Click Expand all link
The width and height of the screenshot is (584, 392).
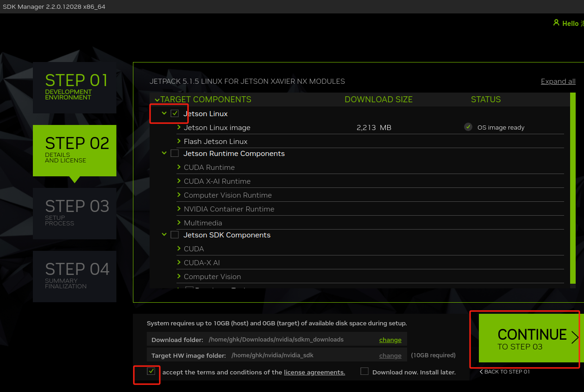click(x=558, y=81)
